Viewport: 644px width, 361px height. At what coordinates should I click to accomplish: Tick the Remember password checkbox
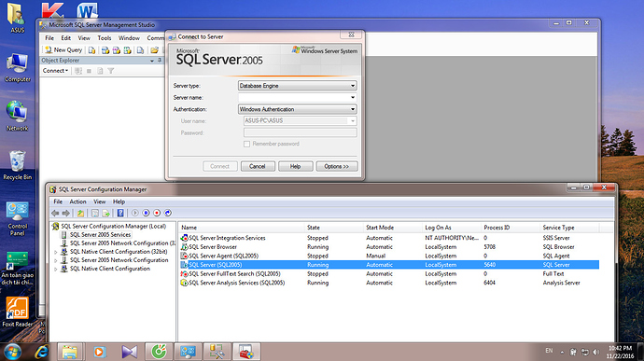click(246, 144)
